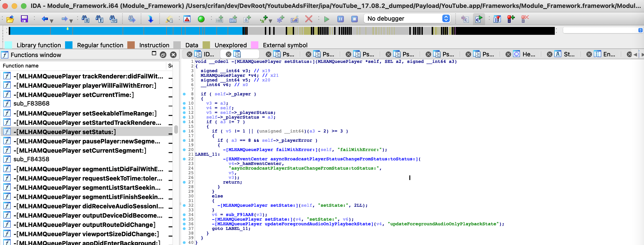Click the red warning triangle window icon

(187, 19)
